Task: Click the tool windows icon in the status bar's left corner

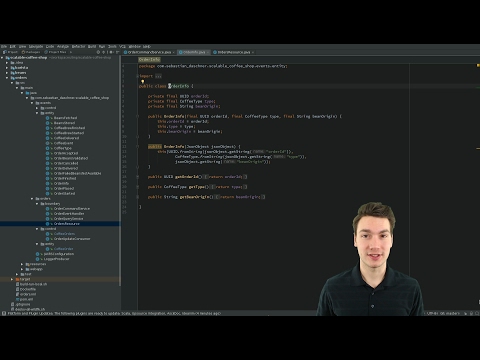Action: pyautogui.click(x=4, y=313)
